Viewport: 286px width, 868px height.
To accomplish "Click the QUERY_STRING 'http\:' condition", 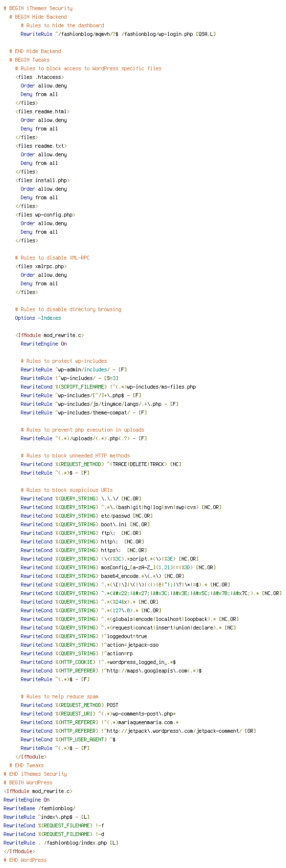I will 82,542.
